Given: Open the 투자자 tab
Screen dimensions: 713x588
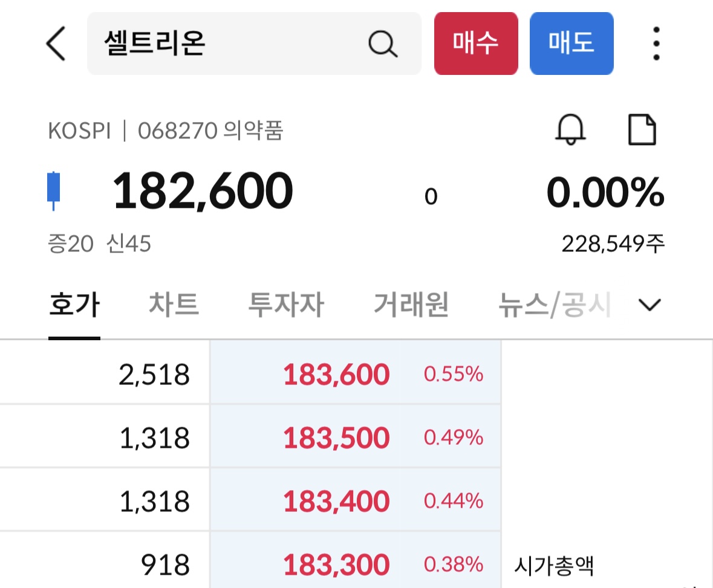Looking at the screenshot, I should [286, 305].
